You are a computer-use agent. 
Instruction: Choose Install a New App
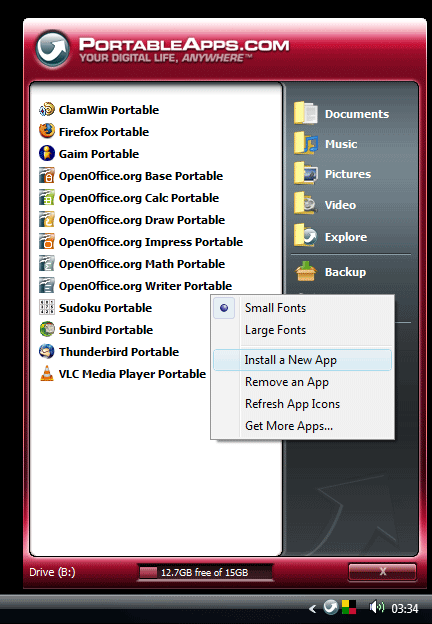[x=302, y=360]
